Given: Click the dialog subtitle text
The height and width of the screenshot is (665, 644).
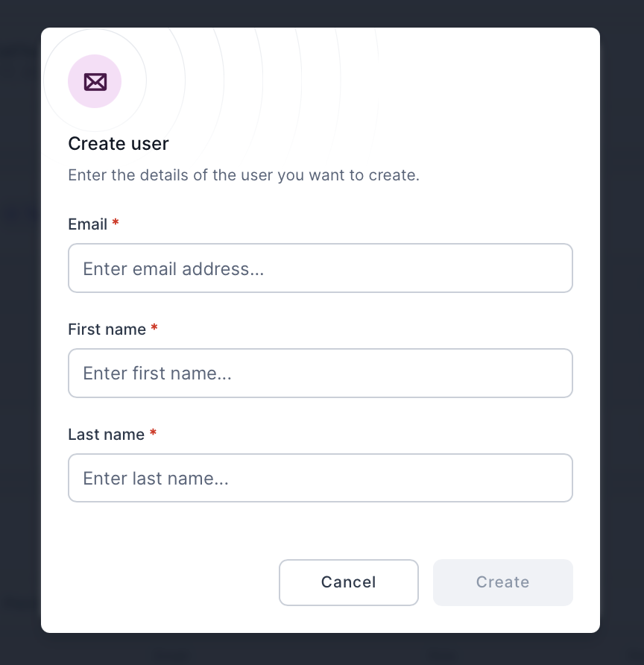Looking at the screenshot, I should click(x=244, y=175).
